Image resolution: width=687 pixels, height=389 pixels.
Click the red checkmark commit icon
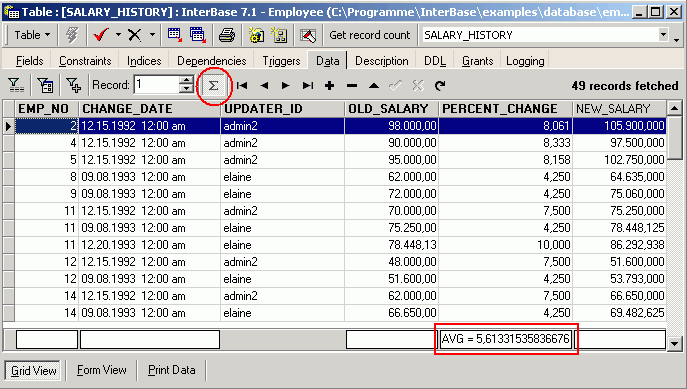101,35
